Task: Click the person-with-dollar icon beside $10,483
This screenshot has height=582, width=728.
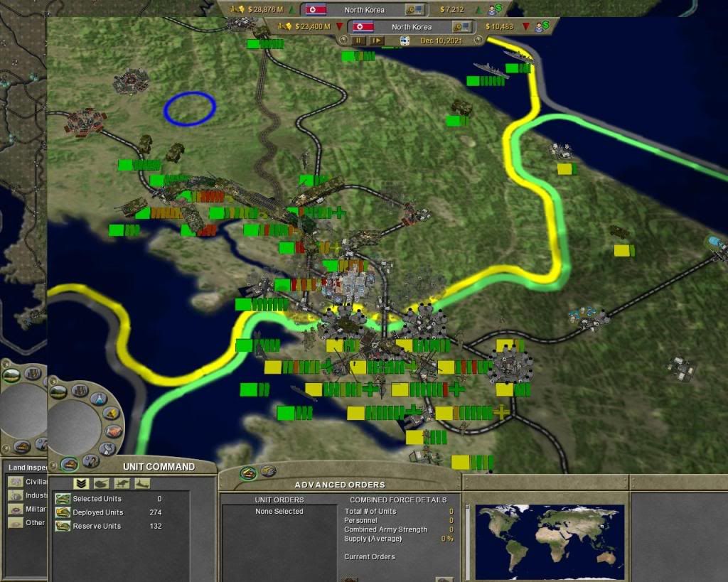Action: point(542,26)
